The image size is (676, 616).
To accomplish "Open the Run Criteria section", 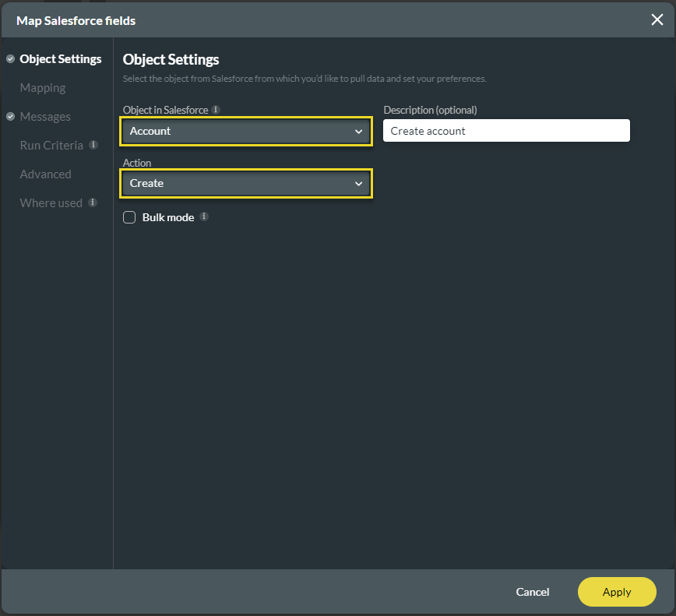I will click(51, 146).
